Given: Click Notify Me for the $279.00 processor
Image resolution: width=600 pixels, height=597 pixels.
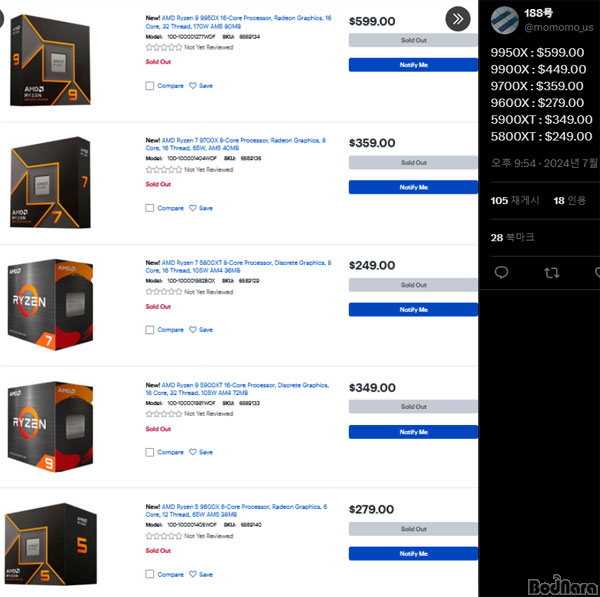Looking at the screenshot, I should [413, 554].
